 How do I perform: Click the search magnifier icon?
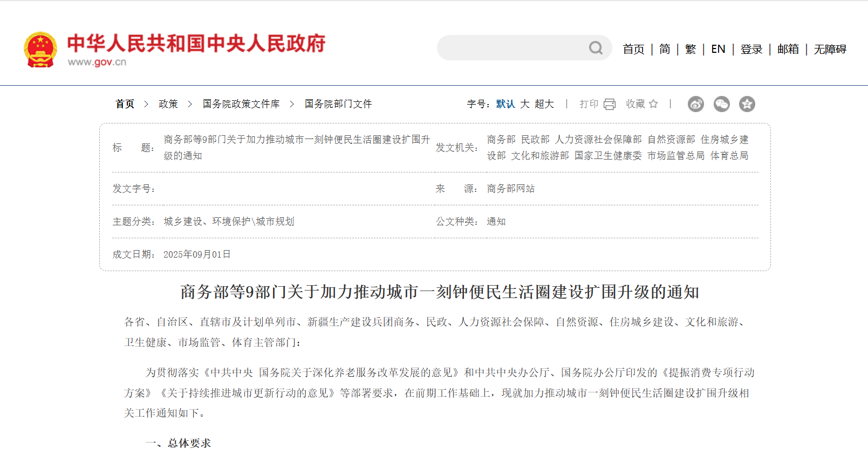click(x=596, y=48)
